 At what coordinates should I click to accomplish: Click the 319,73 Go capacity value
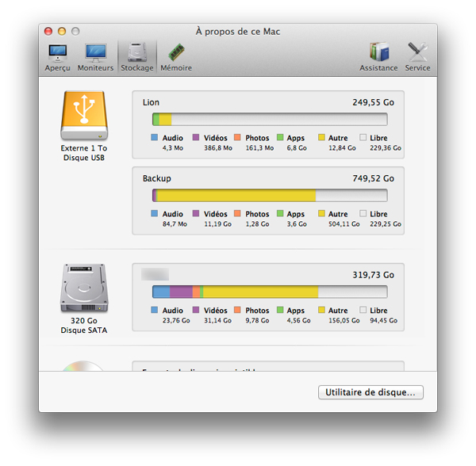[x=374, y=275]
